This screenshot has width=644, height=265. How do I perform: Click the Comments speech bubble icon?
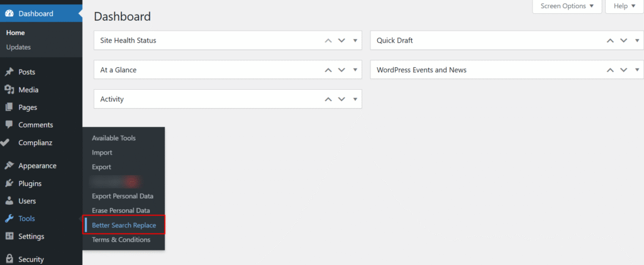pos(9,125)
